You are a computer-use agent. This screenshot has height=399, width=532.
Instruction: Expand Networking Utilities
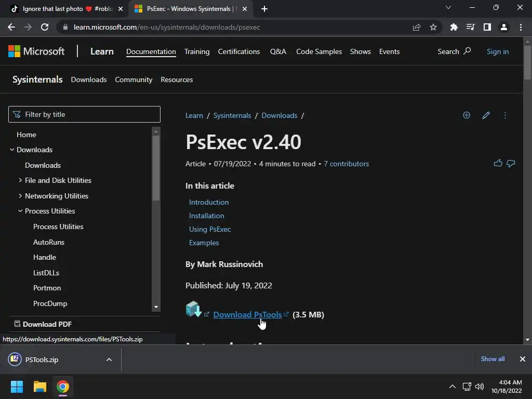(x=20, y=196)
